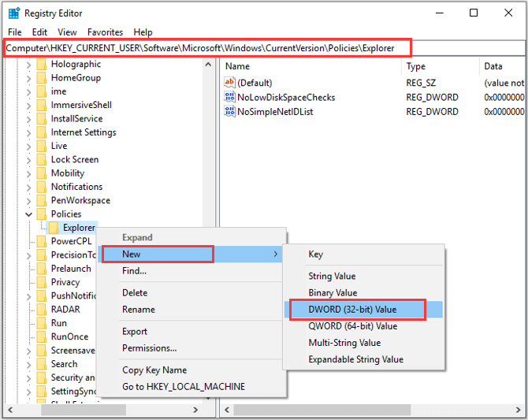Click the NoLowDiskSpaceChecks DWORD icon
Screen dimensions: 528x420
click(x=229, y=97)
